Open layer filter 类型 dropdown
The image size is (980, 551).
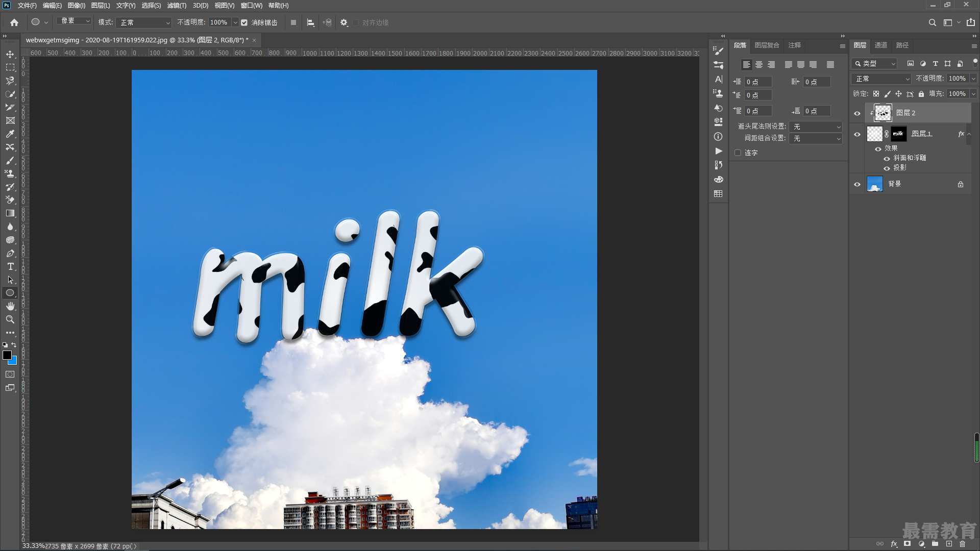[x=874, y=64]
